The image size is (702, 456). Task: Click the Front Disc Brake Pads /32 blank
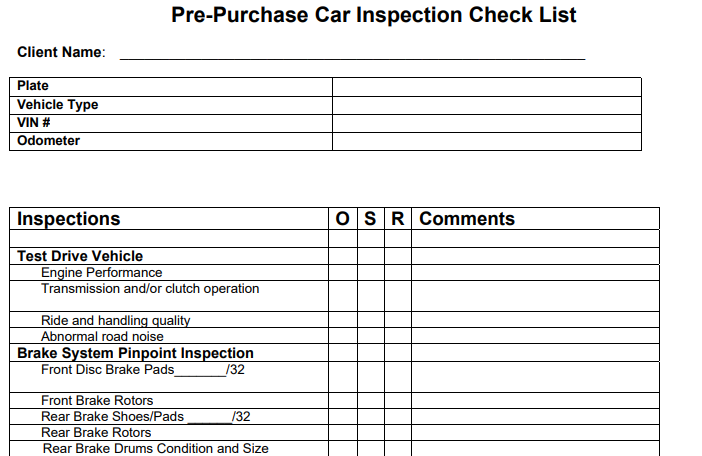pyautogui.click(x=200, y=371)
